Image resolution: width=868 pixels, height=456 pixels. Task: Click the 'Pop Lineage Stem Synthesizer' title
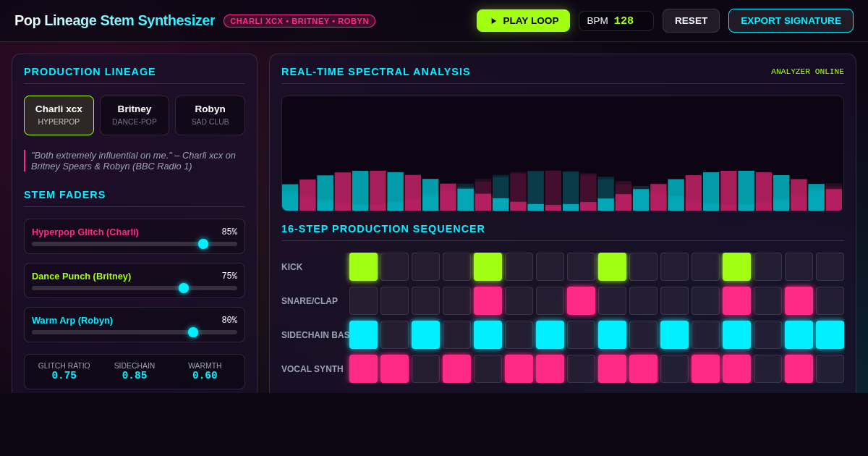(114, 20)
